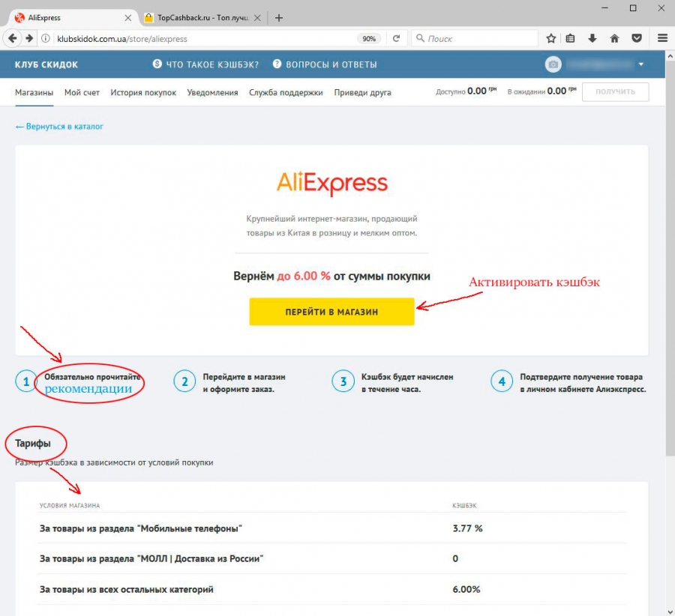The width and height of the screenshot is (675, 616).
Task: Click the scrollbar down arrow
Action: pyautogui.click(x=670, y=612)
